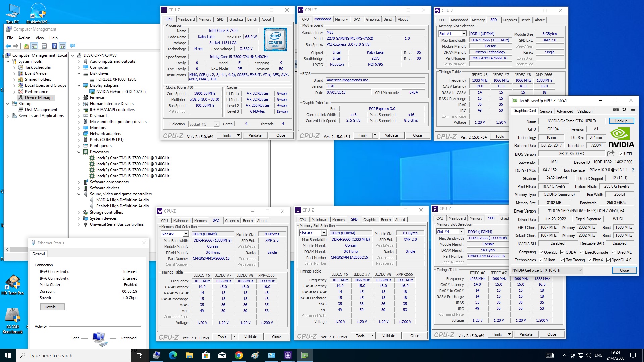Open the DiskInfo32S desktop shortcut
The width and height of the screenshot is (644, 362).
[x=38, y=13]
